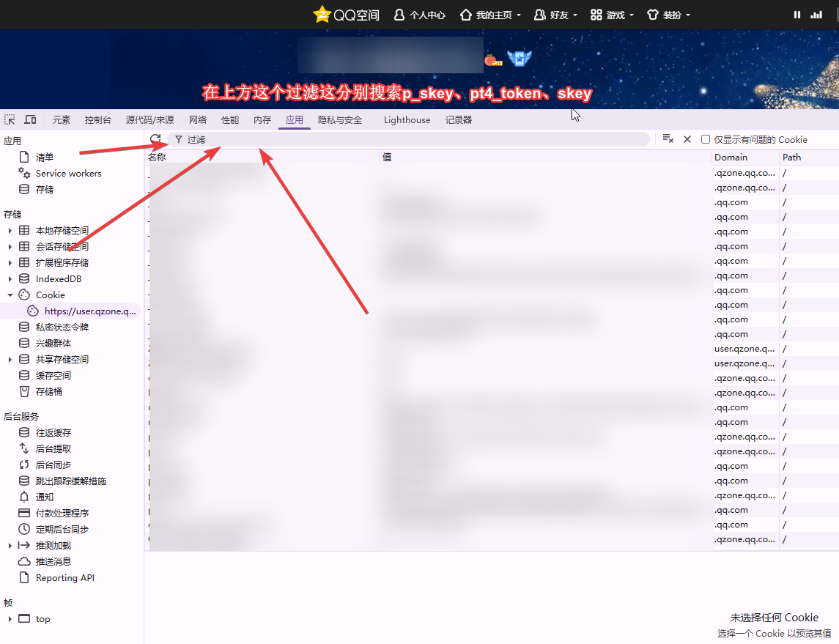Open Service workers gear item

[x=68, y=174]
